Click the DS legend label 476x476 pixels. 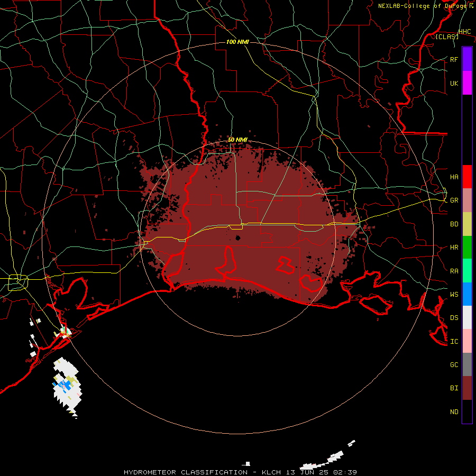click(x=454, y=317)
